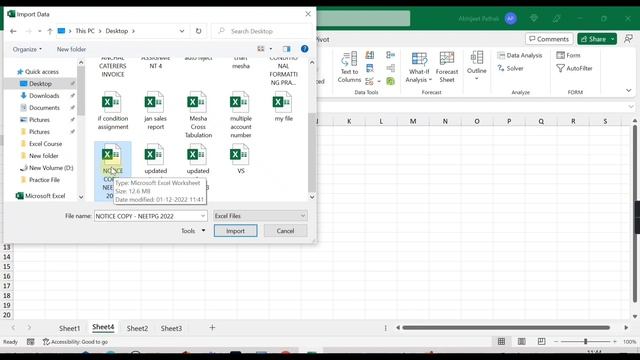This screenshot has height=360, width=640.
Task: Toggle the preview pane icon
Action: 287,49
